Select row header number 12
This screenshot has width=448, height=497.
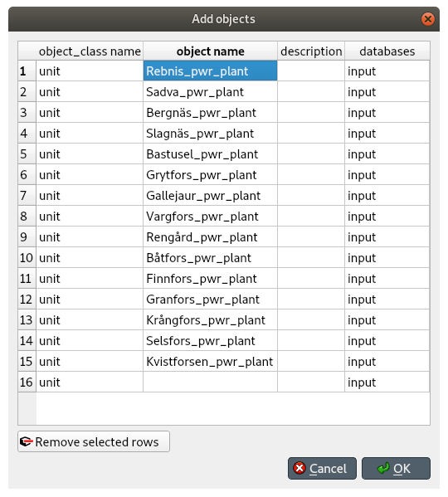pyautogui.click(x=27, y=300)
